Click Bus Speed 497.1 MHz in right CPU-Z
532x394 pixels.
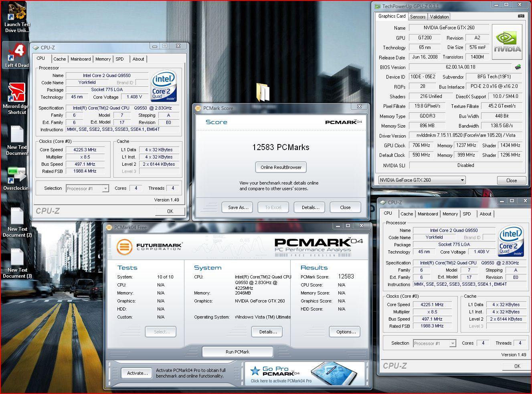tap(432, 319)
